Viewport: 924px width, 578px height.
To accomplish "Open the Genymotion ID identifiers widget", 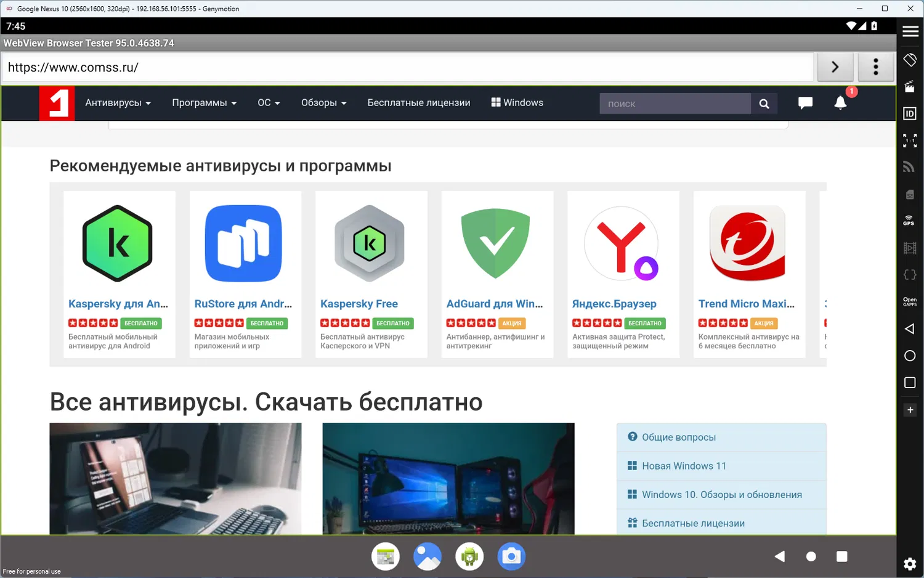I will pyautogui.click(x=910, y=113).
